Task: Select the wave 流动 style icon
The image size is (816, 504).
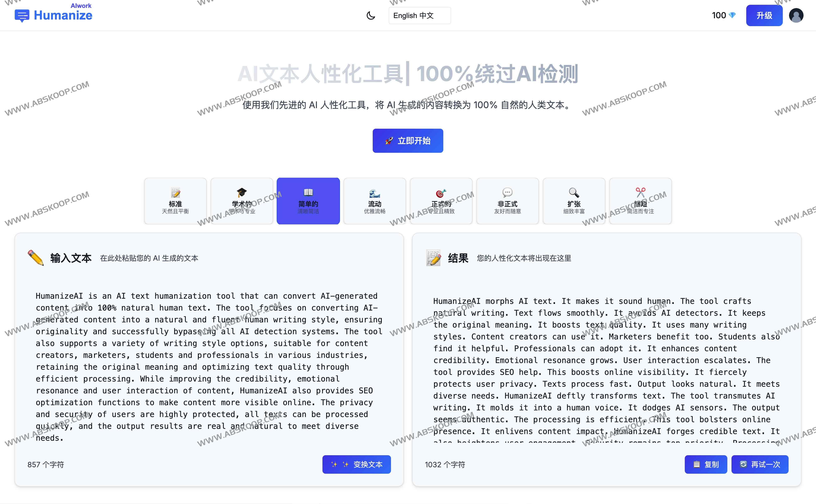Action: (374, 193)
